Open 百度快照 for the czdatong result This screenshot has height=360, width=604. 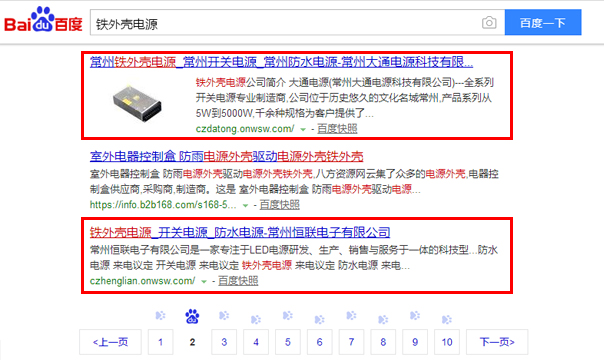click(337, 129)
